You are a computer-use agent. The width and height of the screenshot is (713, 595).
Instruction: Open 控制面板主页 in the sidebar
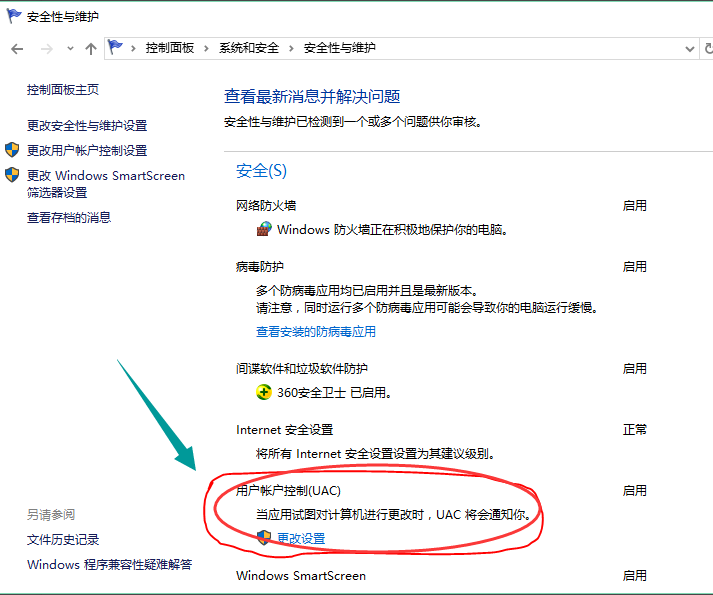click(63, 89)
